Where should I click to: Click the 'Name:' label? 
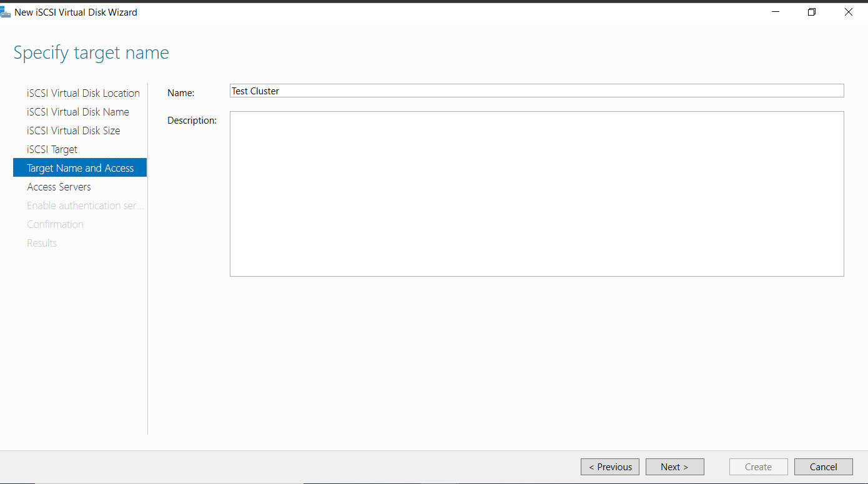point(181,92)
